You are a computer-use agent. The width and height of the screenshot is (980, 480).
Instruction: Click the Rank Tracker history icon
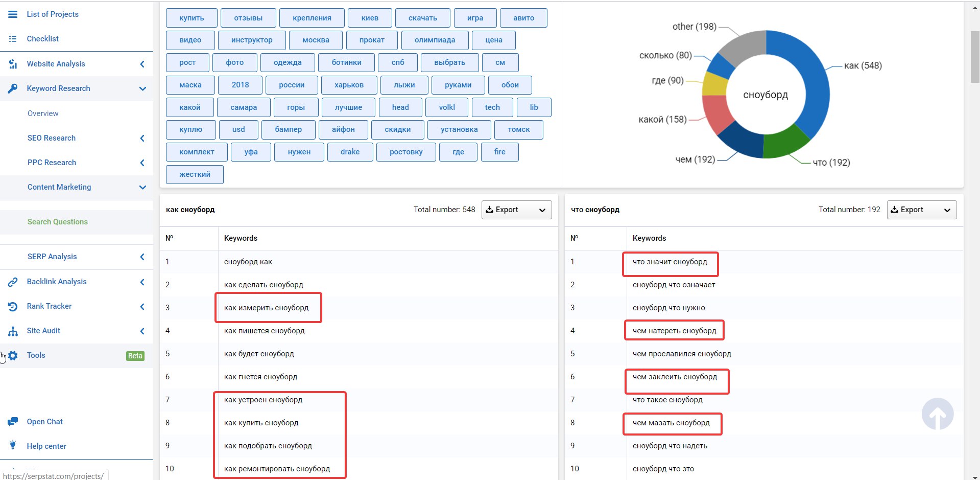[13, 306]
